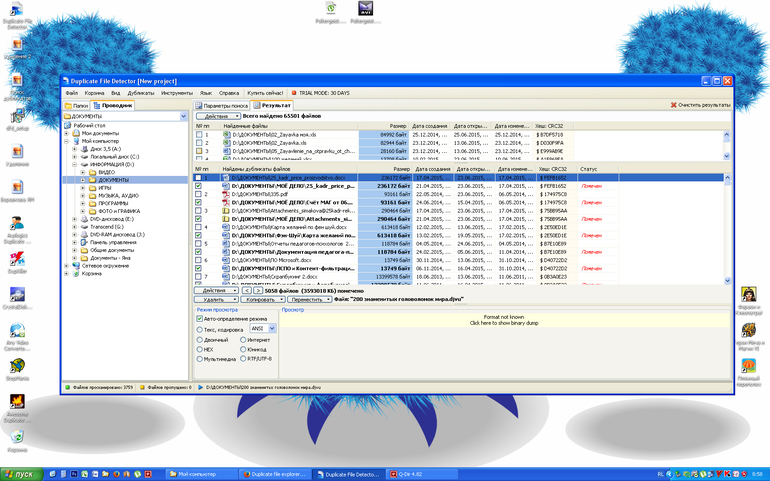Click the PDF icon of the 335.pdf file

coord(227,195)
